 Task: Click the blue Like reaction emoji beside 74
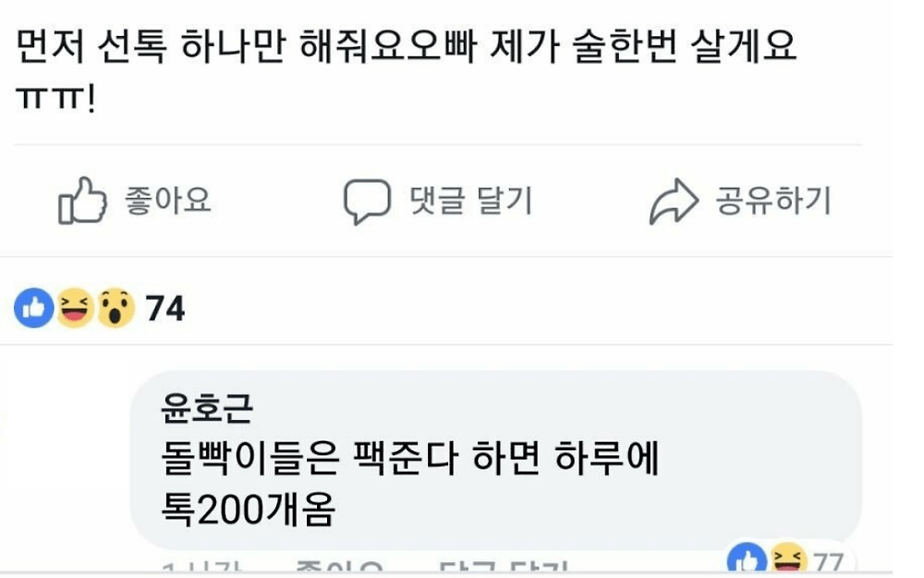click(x=33, y=308)
